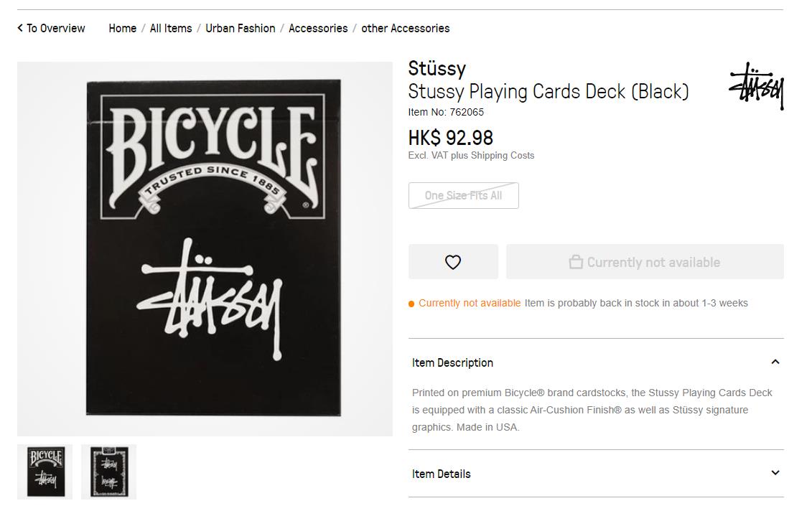Open All Items breadcrumb
This screenshot has width=812, height=511.
click(171, 29)
